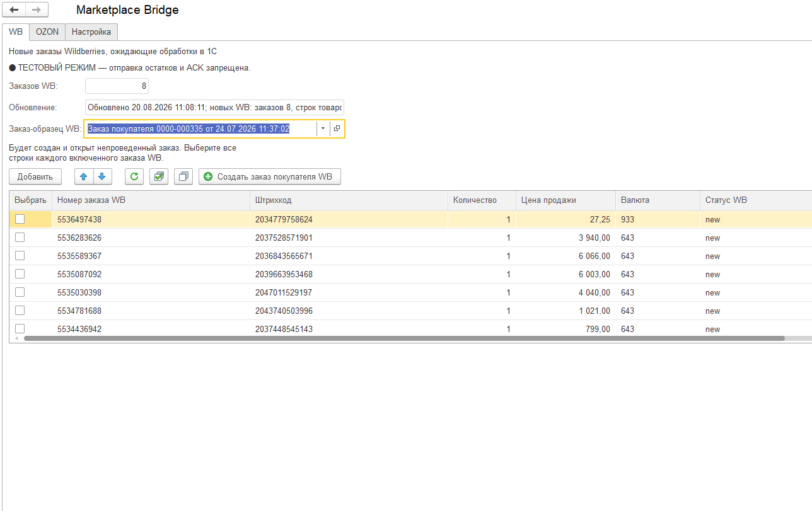Click barcode 2043740503996 cell
Image resolution: width=812 pixels, height=511 pixels.
(349, 311)
